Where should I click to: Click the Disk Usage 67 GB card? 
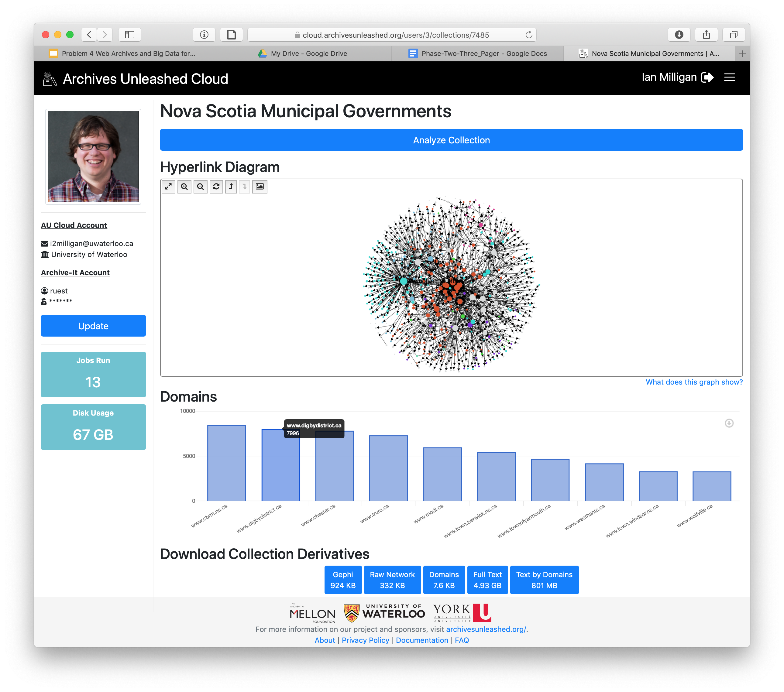pyautogui.click(x=93, y=427)
